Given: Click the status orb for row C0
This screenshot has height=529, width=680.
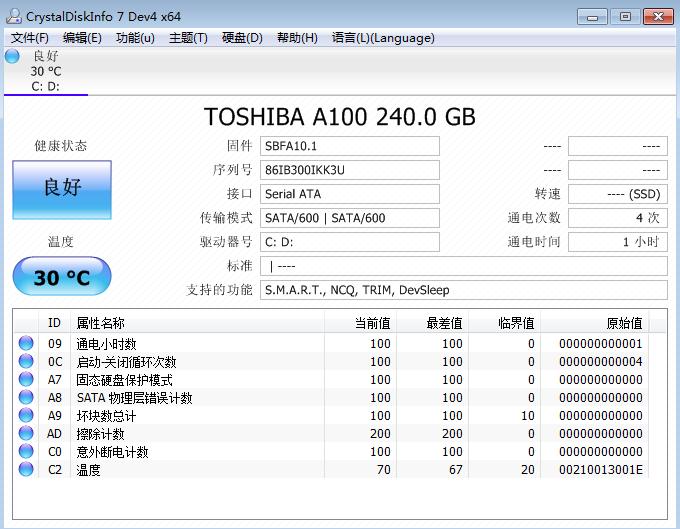Looking at the screenshot, I should click(x=26, y=451).
